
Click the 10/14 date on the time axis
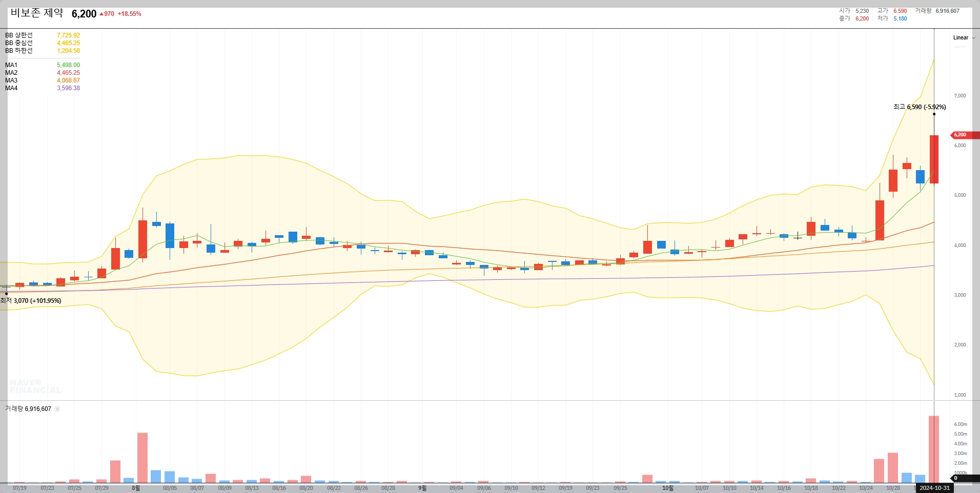tap(757, 488)
